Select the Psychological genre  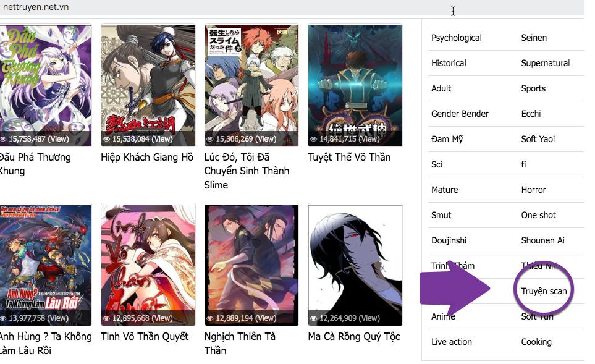(x=457, y=38)
